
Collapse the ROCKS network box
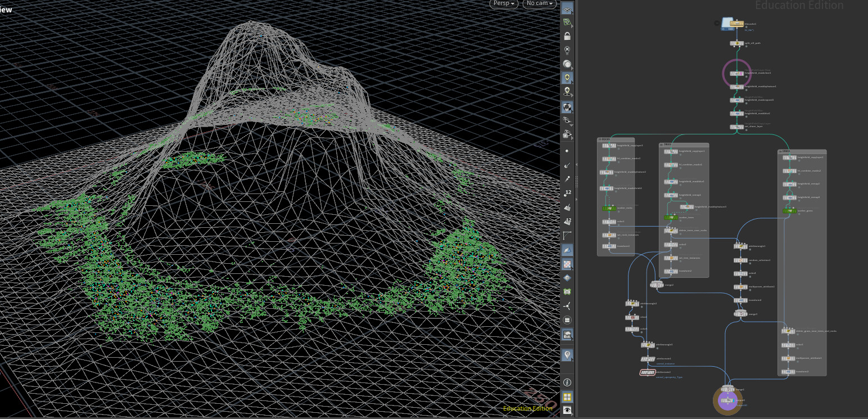click(x=602, y=140)
